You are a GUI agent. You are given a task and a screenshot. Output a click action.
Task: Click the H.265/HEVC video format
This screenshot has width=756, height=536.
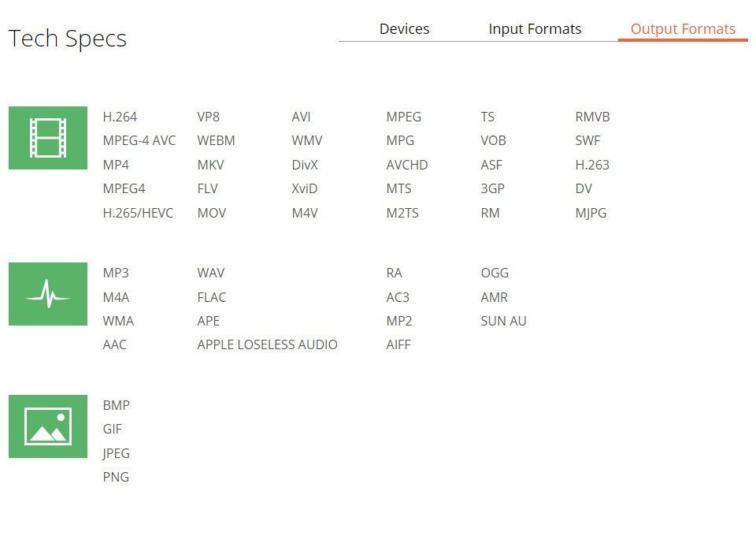pyautogui.click(x=138, y=213)
